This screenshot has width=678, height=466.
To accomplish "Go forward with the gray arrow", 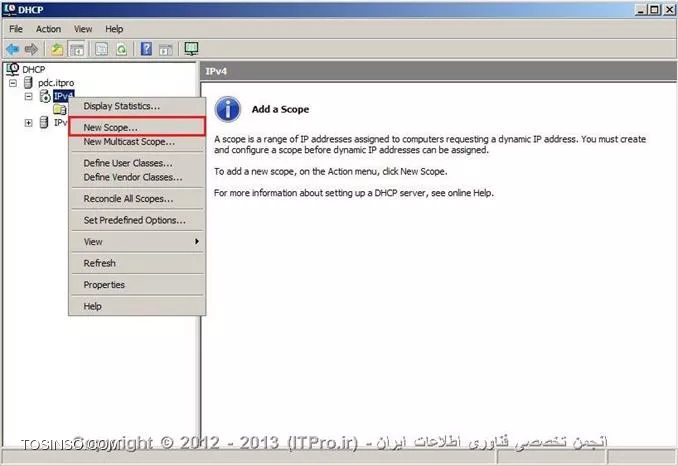I will [x=31, y=49].
